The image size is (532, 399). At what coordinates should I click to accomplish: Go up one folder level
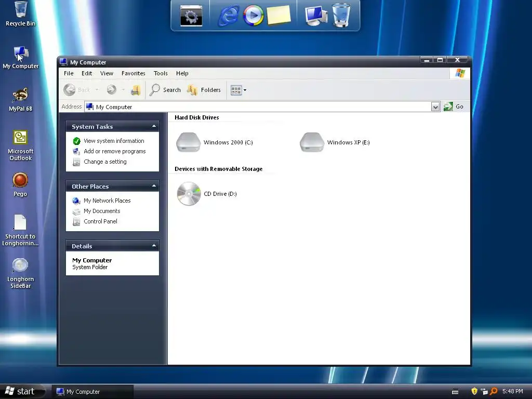pos(136,90)
